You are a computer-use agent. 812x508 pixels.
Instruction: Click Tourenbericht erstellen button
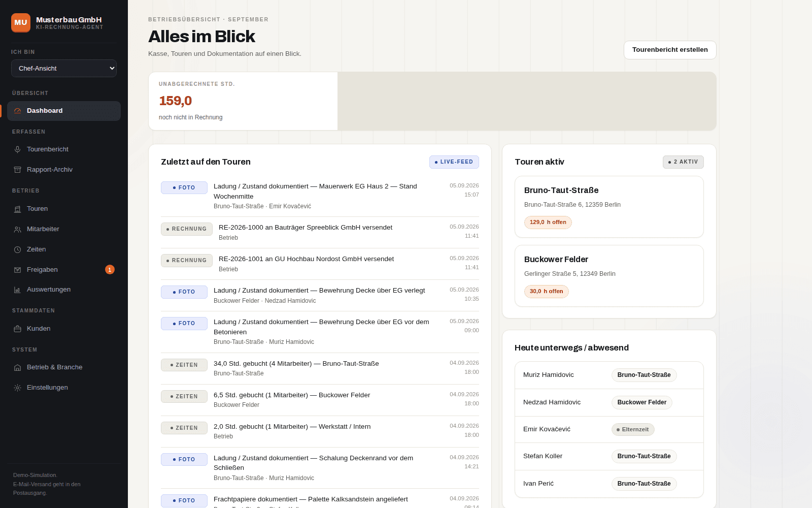pyautogui.click(x=670, y=50)
